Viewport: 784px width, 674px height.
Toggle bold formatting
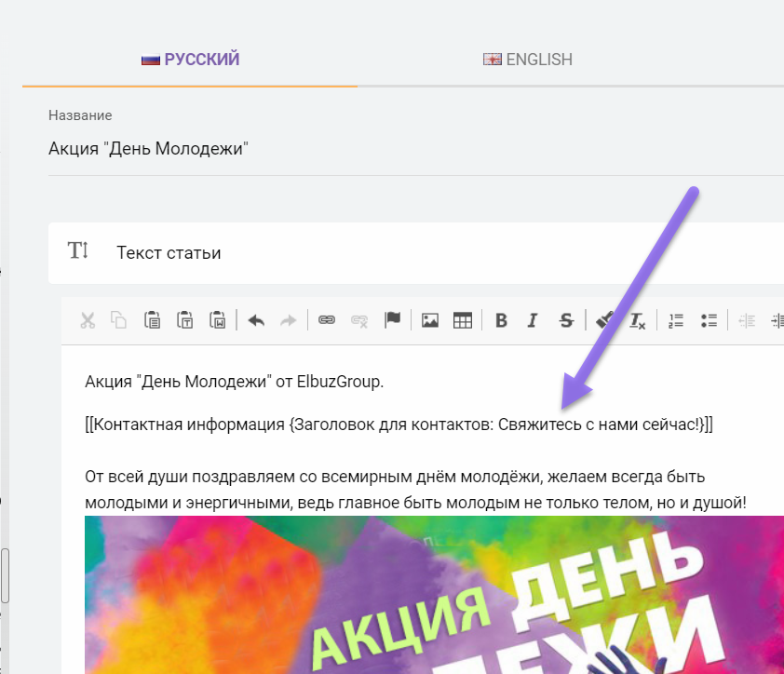(501, 321)
